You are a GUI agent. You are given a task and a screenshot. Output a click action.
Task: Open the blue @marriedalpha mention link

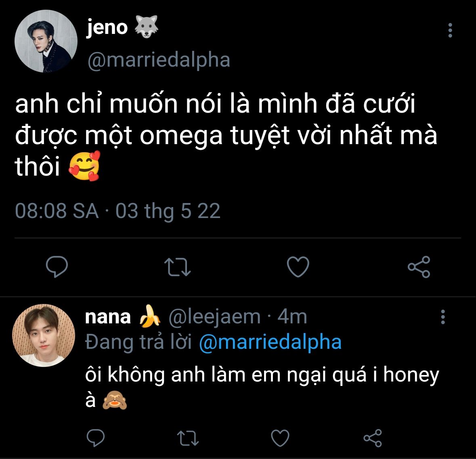[271, 342]
